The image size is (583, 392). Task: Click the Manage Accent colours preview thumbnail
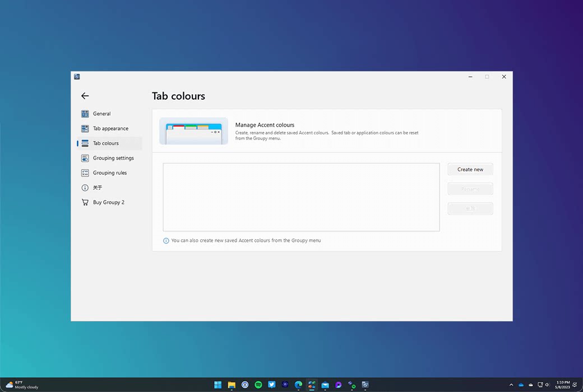[193, 131]
